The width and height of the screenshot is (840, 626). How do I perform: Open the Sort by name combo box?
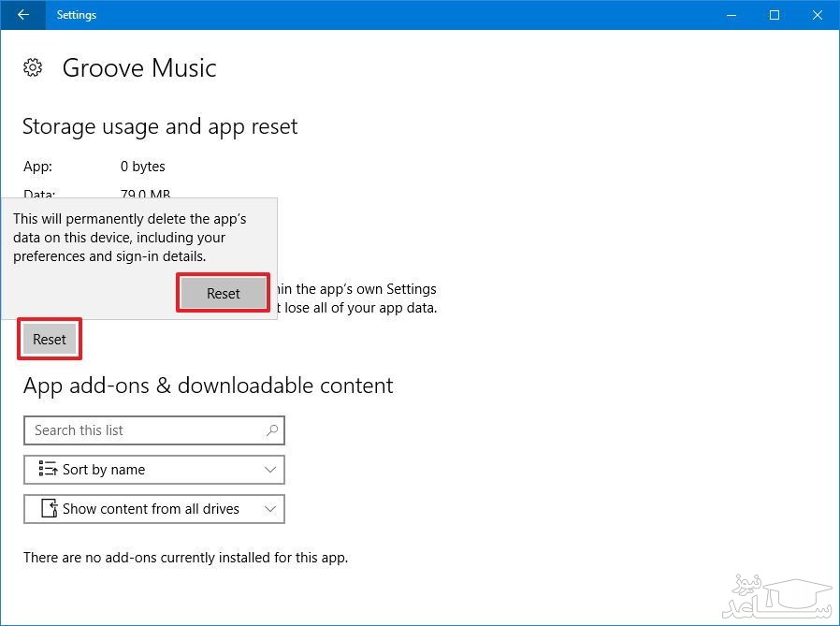[154, 470]
